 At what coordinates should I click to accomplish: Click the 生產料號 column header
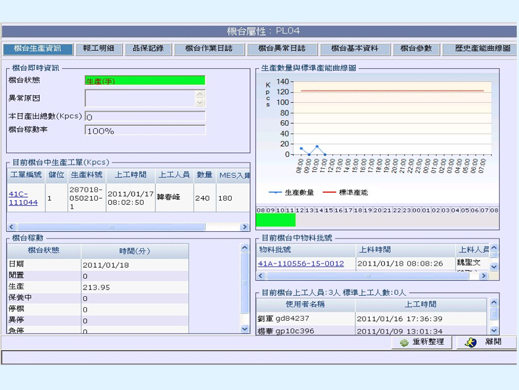(87, 175)
